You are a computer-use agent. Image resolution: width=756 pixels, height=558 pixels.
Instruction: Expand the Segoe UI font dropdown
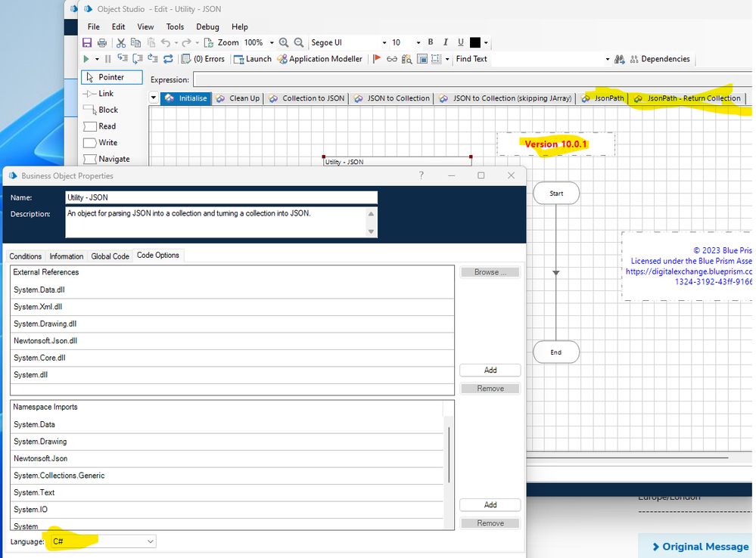pos(384,43)
